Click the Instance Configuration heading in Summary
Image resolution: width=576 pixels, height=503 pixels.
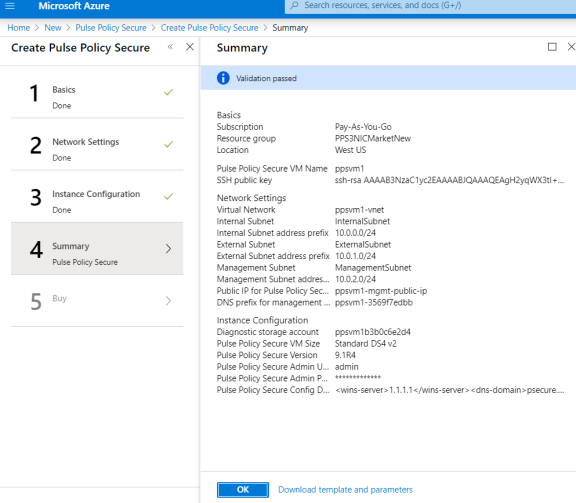[x=262, y=320]
